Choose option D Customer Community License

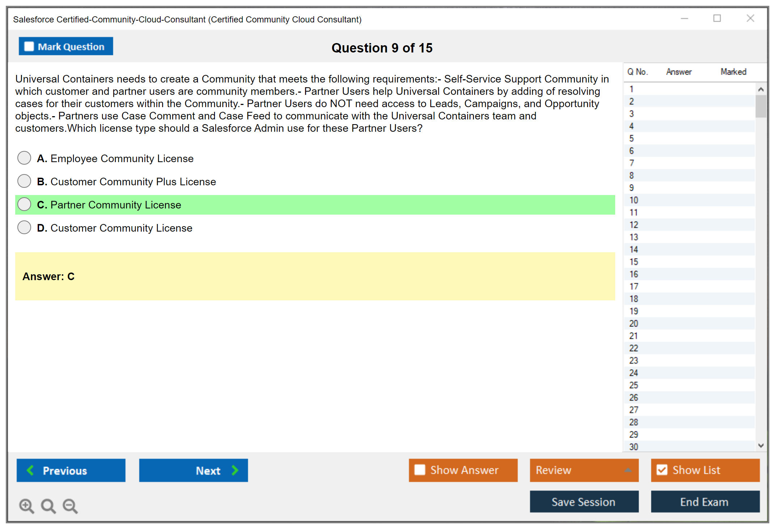click(24, 228)
